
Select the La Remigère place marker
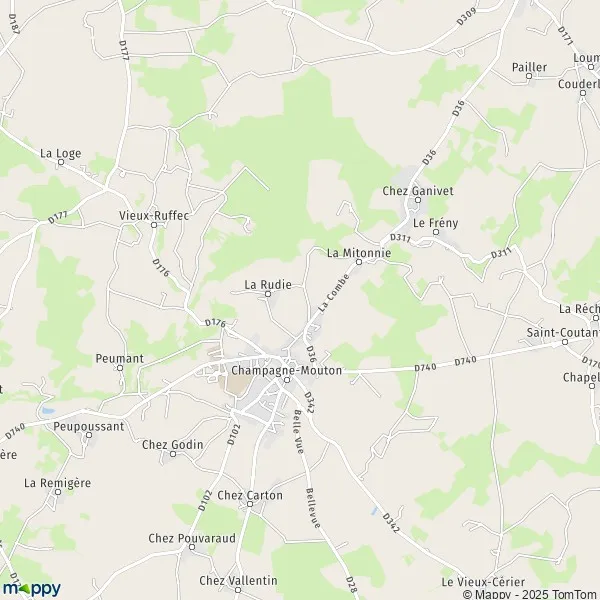[x=58, y=492]
